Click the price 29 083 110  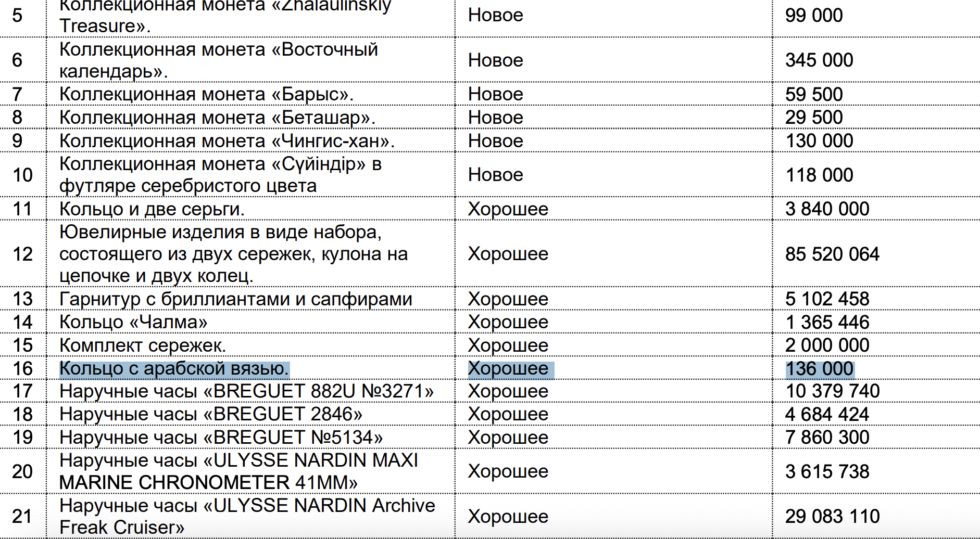pos(832,516)
